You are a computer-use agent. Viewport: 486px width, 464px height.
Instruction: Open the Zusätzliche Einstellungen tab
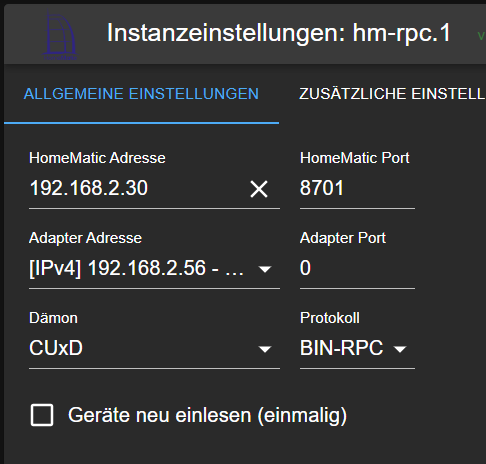click(x=392, y=94)
